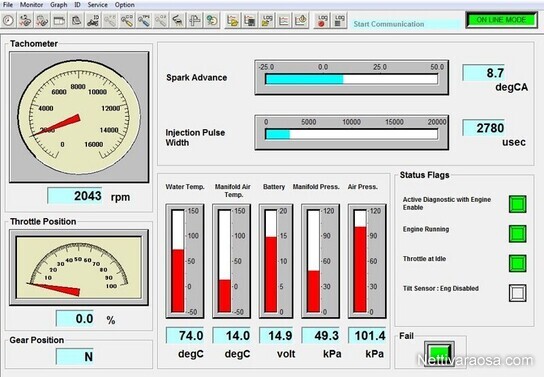Select the 74.0 degC value field

185,335
